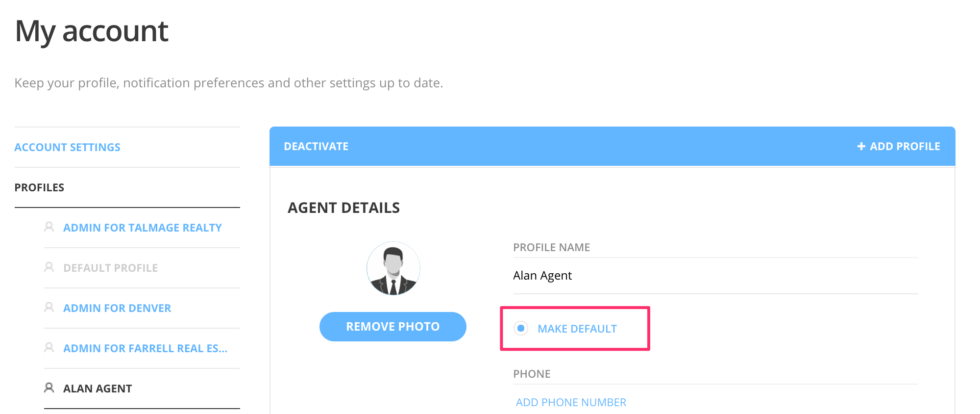
Task: Select the Make Default radio button
Action: (521, 328)
